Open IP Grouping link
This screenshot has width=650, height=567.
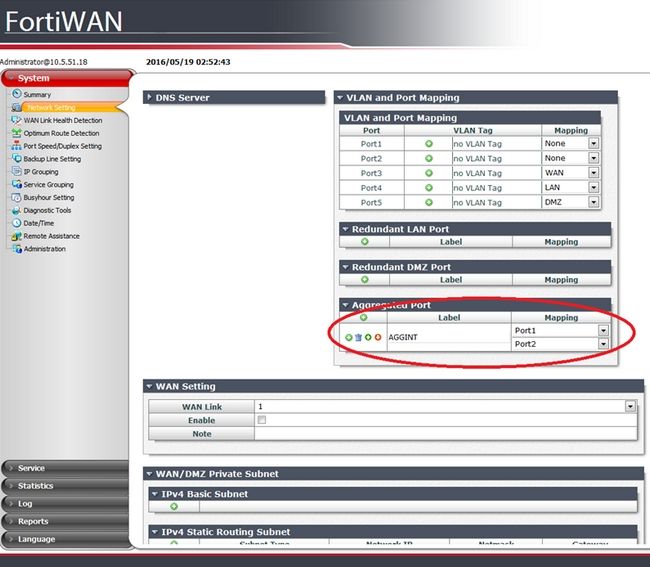(41, 172)
